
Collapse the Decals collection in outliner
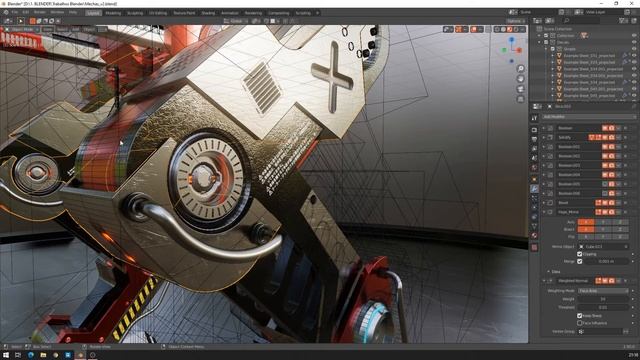[540, 42]
